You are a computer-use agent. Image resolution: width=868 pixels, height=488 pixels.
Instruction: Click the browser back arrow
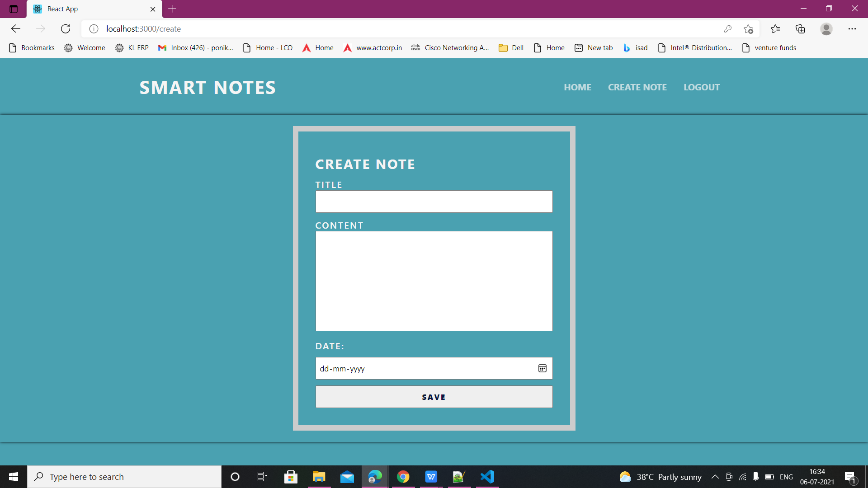click(16, 29)
